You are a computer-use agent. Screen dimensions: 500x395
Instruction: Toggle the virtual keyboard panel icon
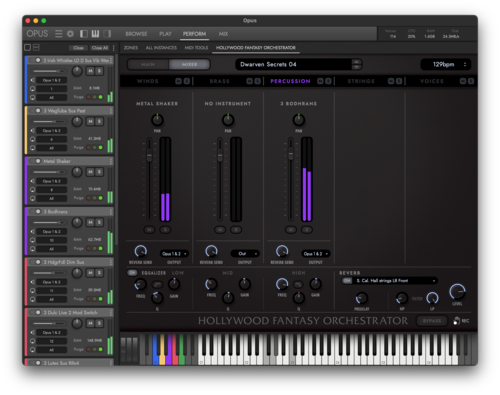[95, 34]
